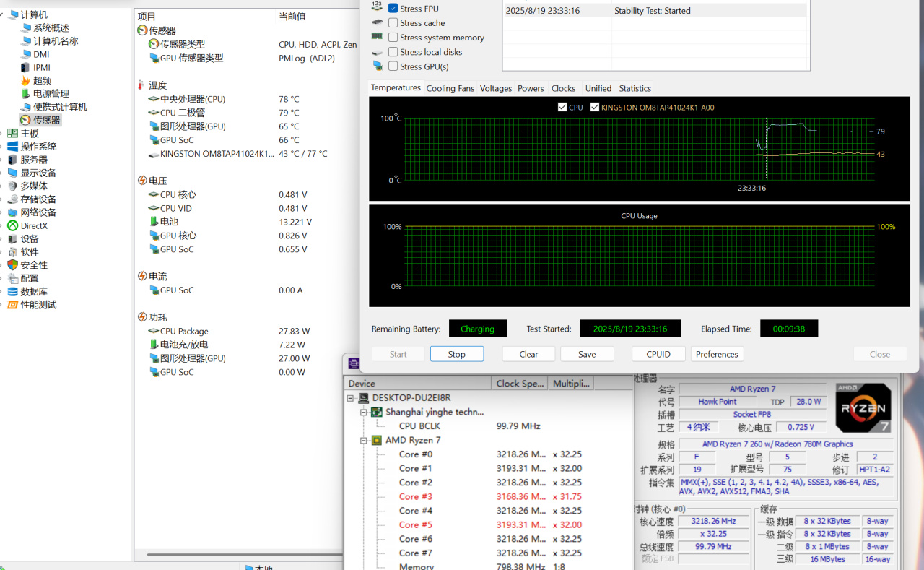Screen dimensions: 924x570
Task: Click the 计算机名称 icon in the sidebar
Action: pos(26,41)
